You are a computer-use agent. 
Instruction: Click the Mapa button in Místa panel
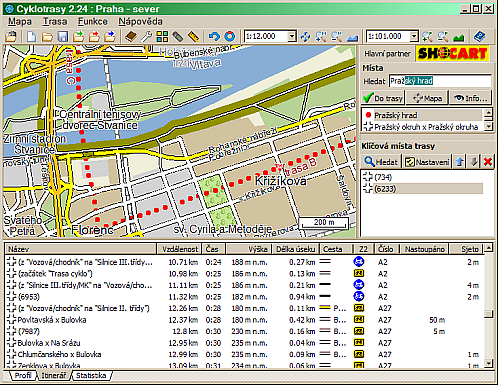tap(427, 98)
